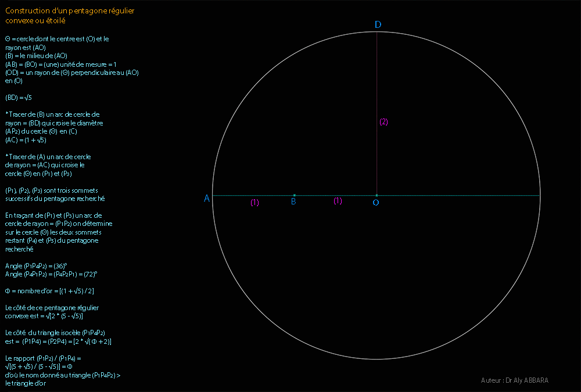The width and height of the screenshot is (581, 392).
Task: Click the paragraph starting "*Tracer de (B)"
Action: (x=52, y=114)
